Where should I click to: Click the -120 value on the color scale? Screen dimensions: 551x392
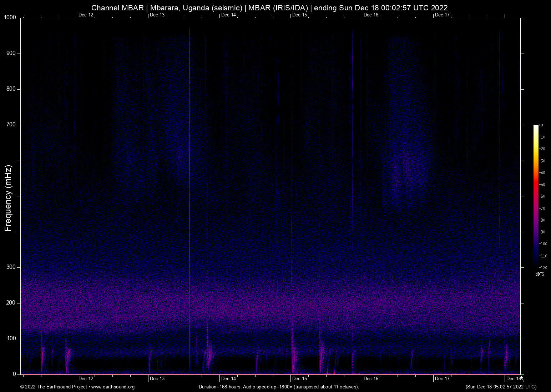tap(543, 267)
